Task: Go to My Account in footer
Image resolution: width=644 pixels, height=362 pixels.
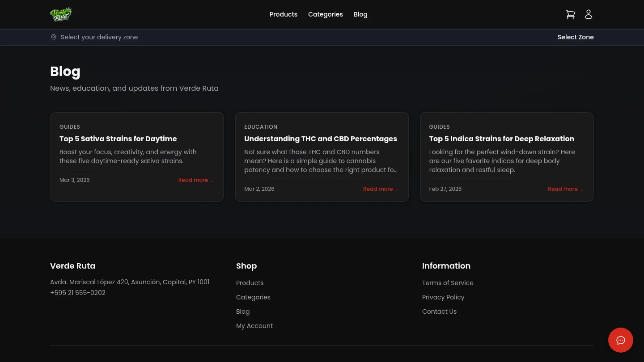Action: [254, 326]
